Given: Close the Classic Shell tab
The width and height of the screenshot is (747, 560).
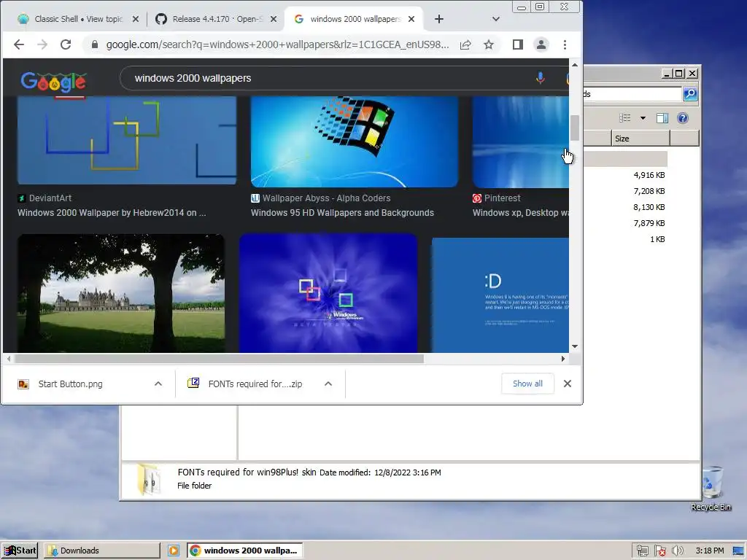Looking at the screenshot, I should (136, 19).
